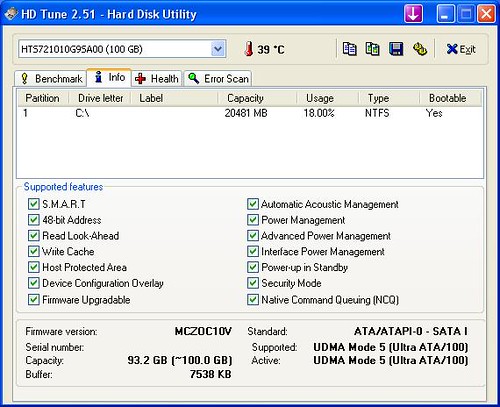
Task: Click the HD Tune app icon in title bar
Action: pos(10,14)
